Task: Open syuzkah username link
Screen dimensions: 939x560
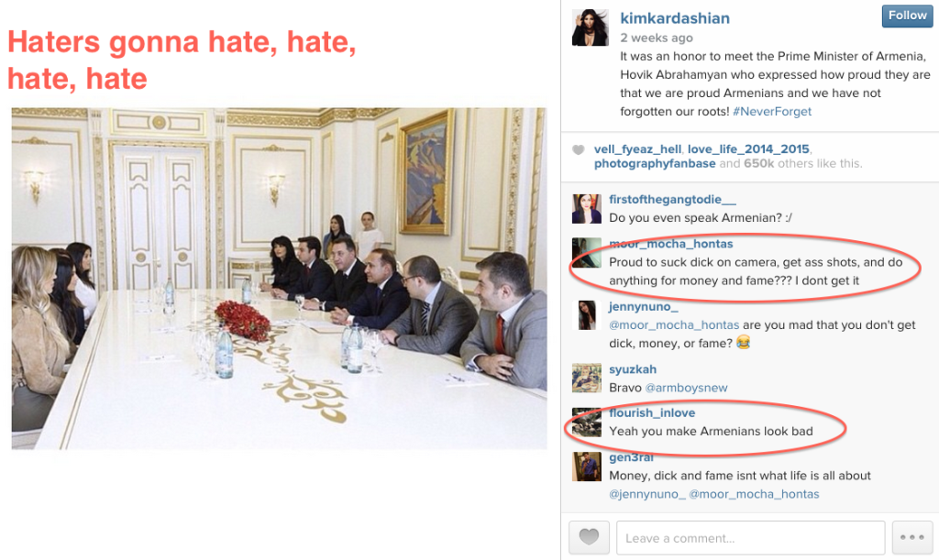Action: (x=633, y=369)
